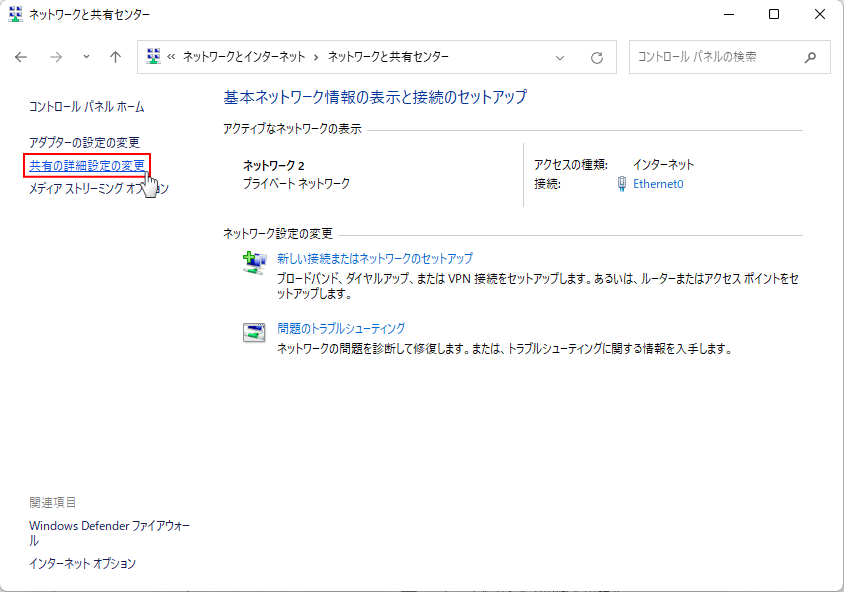Screen dimensions: 844x592
Task: Click the Ethernet0 adapter icon
Action: pyautogui.click(x=621, y=184)
